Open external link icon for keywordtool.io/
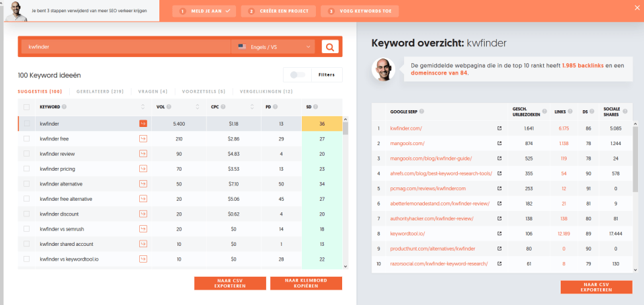644x305 pixels. pos(499,233)
